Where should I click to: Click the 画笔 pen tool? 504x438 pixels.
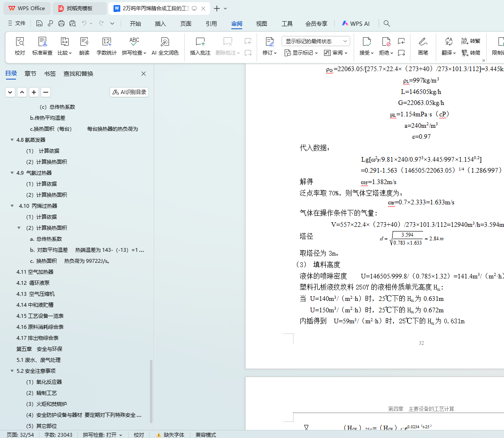coord(423,46)
